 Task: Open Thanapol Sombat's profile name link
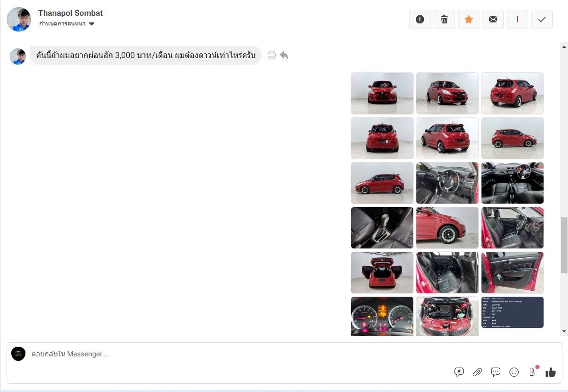70,13
